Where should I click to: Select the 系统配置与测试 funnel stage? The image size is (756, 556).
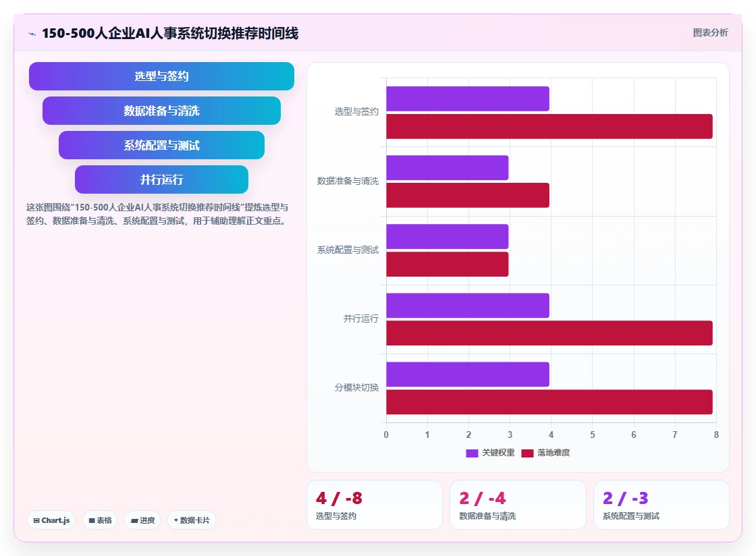[x=161, y=145]
